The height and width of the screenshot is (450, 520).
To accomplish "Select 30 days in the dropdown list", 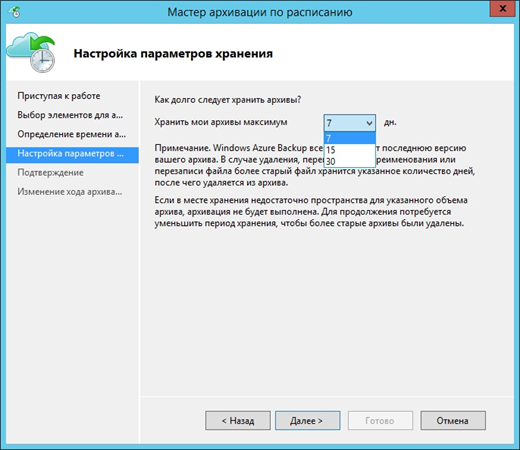I will coord(350,161).
